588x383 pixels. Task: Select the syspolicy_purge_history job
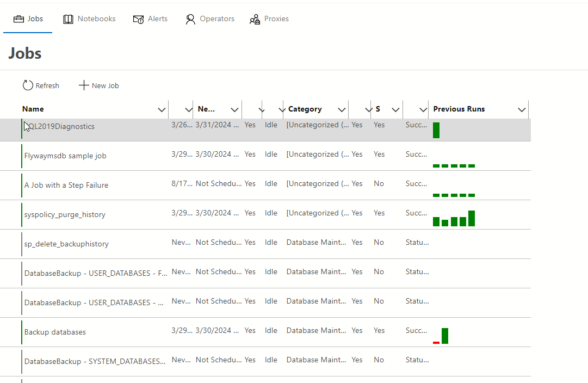[x=65, y=215]
